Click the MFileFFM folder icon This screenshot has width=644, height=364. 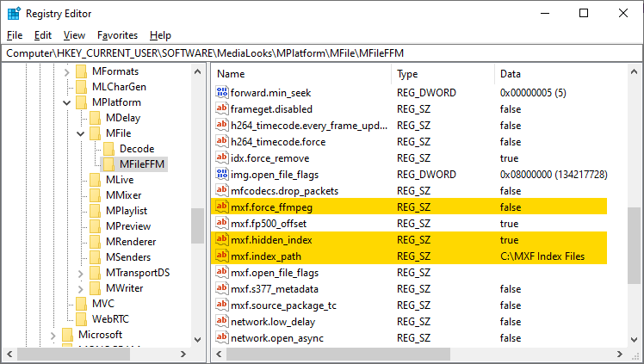108,164
